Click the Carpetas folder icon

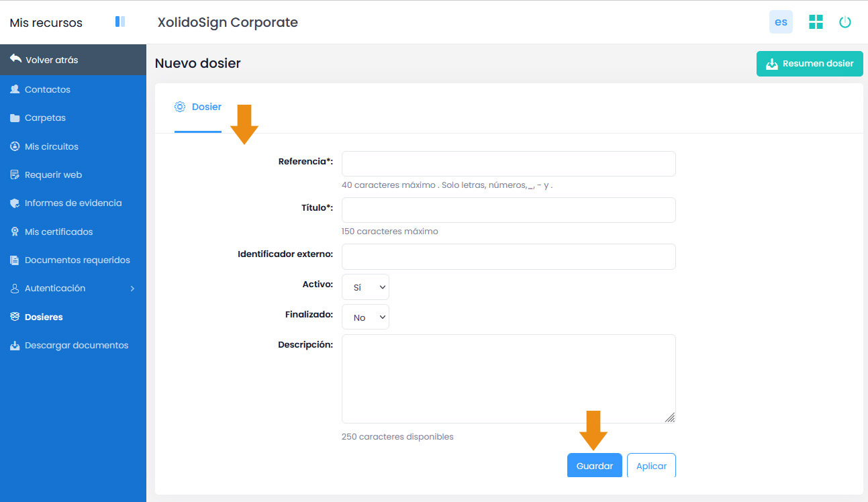coord(15,118)
